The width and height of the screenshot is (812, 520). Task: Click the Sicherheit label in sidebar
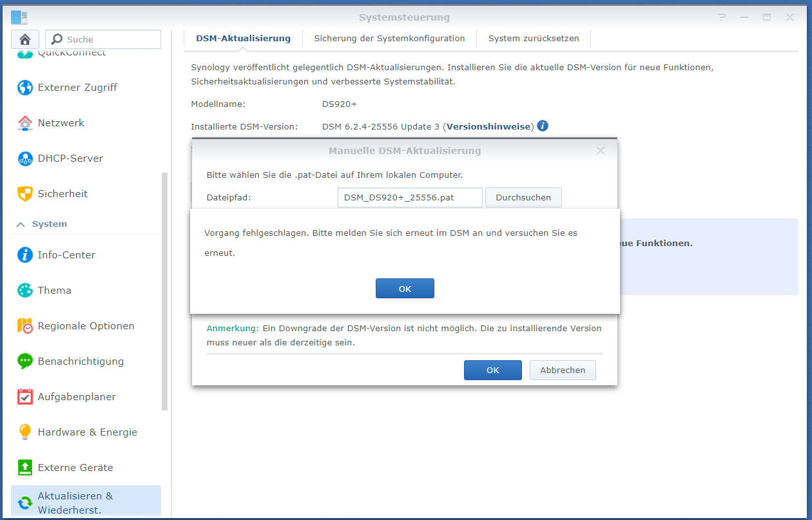(63, 194)
